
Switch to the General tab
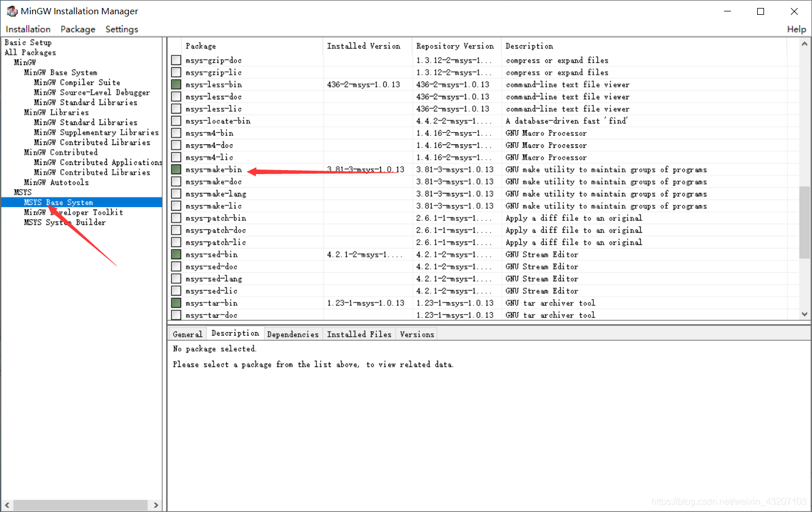pos(187,334)
